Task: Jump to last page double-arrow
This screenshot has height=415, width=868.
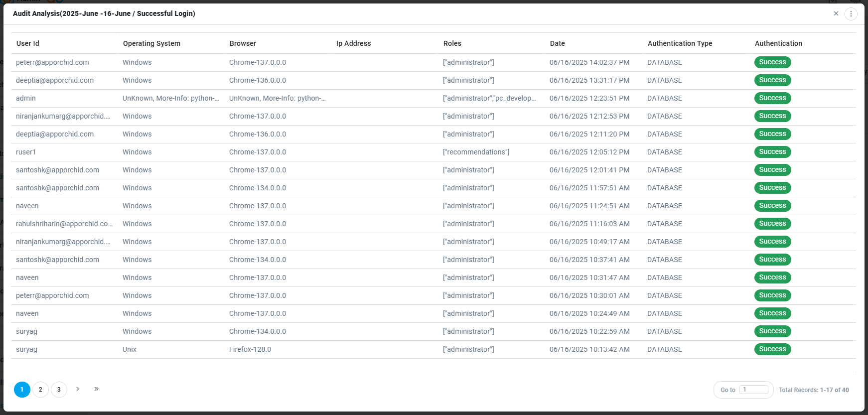Action: pyautogui.click(x=97, y=389)
